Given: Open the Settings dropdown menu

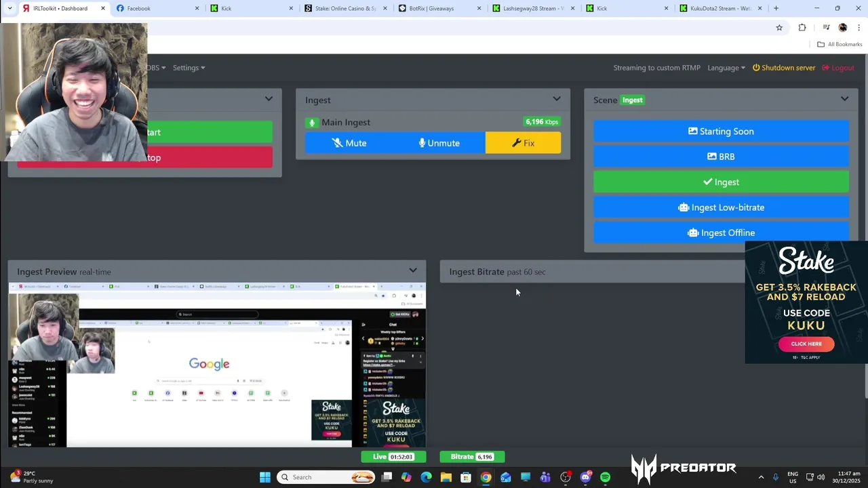Looking at the screenshot, I should click(189, 68).
